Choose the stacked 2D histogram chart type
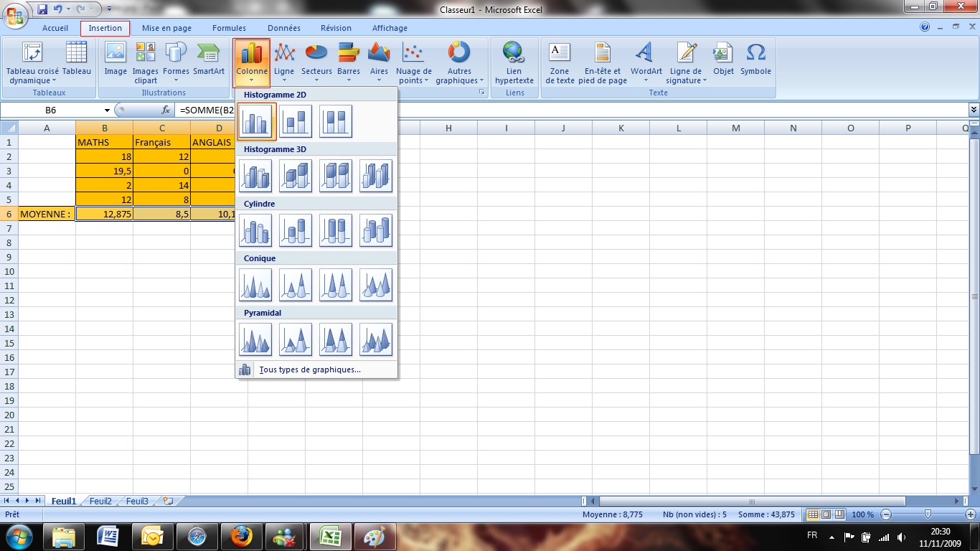Image resolution: width=980 pixels, height=551 pixels. (x=296, y=121)
